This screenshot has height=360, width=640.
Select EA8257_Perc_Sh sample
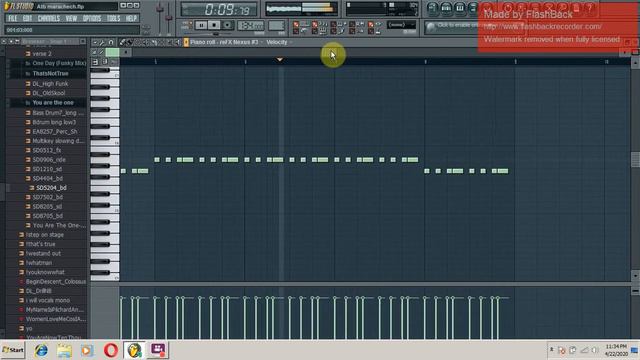(x=54, y=131)
